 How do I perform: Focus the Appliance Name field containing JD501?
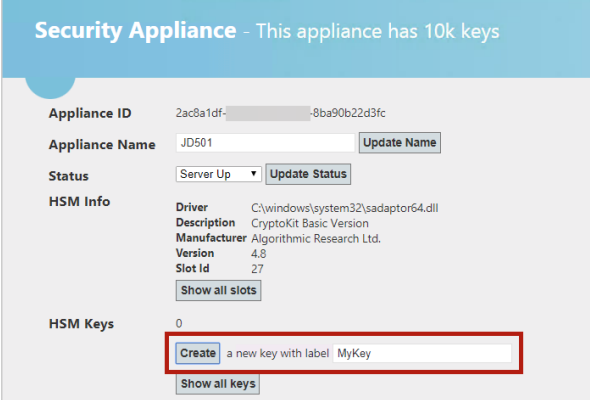pos(265,143)
